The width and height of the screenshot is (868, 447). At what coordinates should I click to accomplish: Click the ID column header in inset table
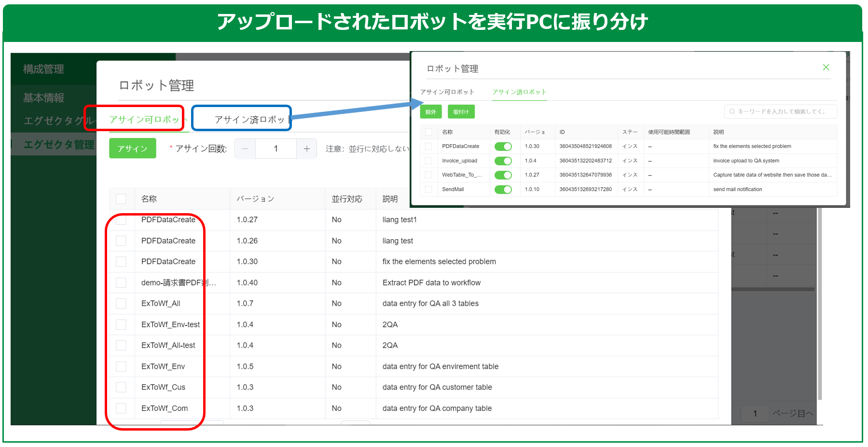pyautogui.click(x=562, y=132)
